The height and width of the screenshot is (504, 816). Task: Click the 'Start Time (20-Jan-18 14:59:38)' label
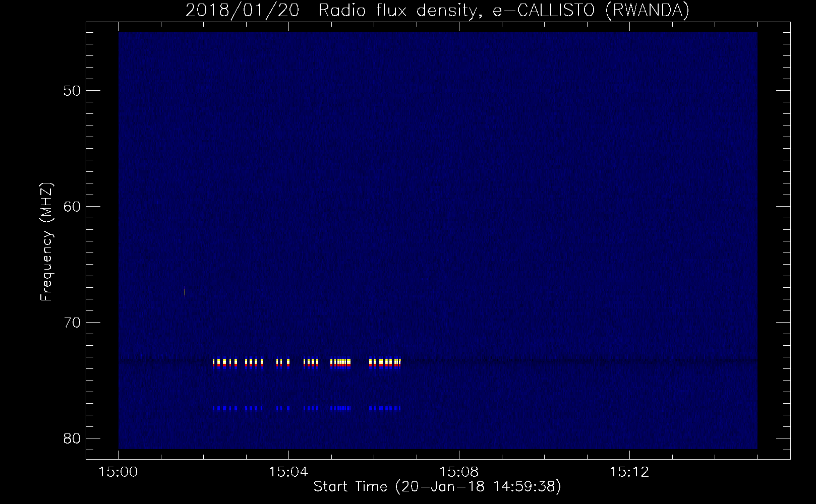[437, 487]
